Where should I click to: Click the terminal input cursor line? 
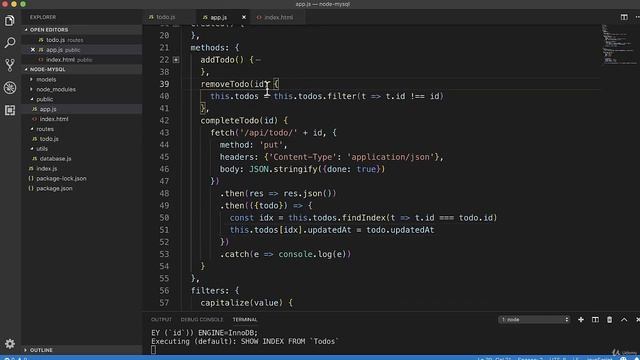(x=153, y=349)
